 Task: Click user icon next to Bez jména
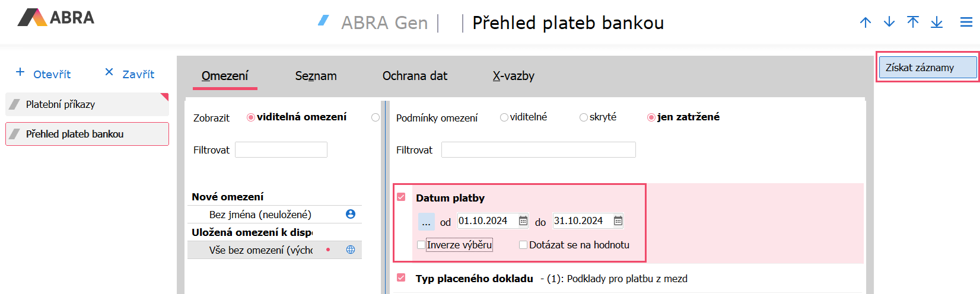pos(351,214)
